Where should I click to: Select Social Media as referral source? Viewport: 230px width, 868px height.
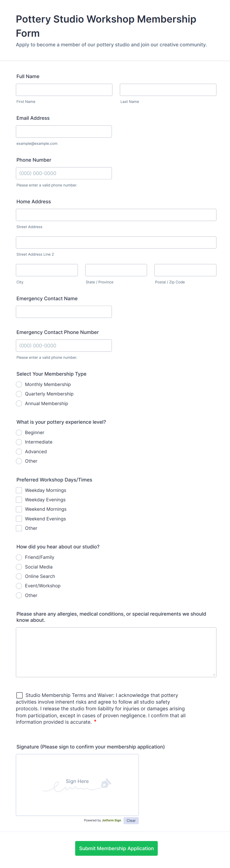click(x=19, y=567)
